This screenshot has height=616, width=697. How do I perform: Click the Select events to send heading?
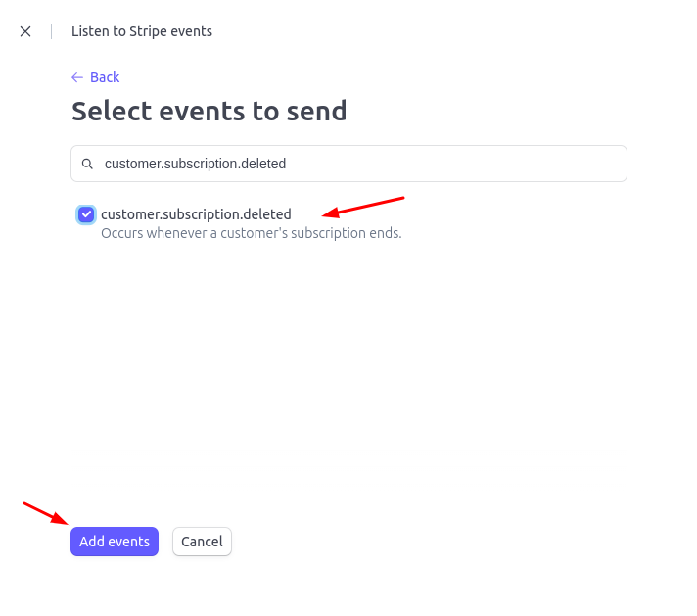(x=209, y=111)
